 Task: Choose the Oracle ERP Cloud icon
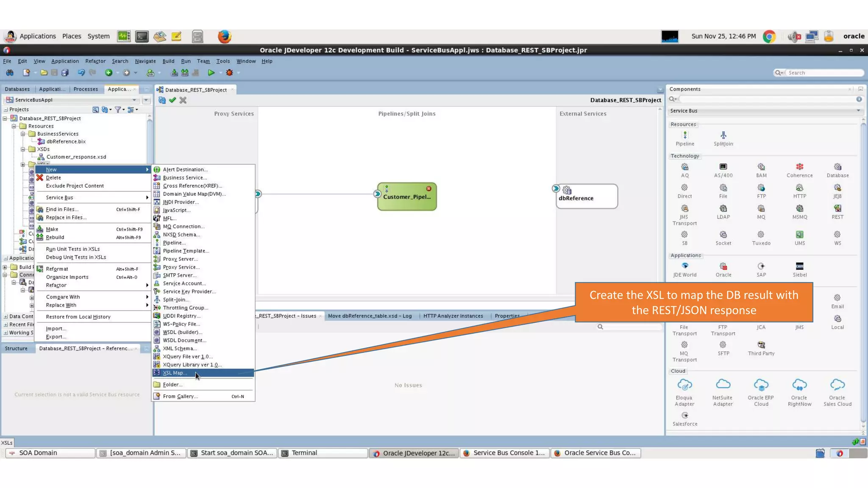click(x=761, y=393)
